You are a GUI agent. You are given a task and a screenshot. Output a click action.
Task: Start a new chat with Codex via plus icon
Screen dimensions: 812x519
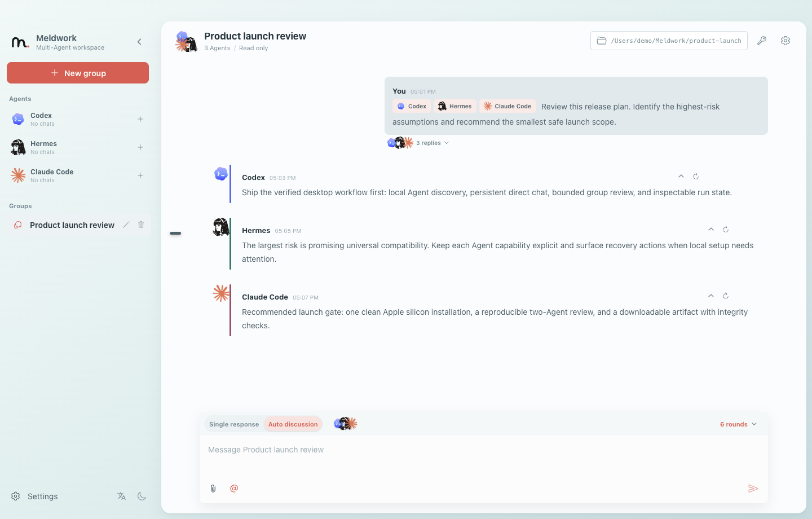[x=140, y=119]
